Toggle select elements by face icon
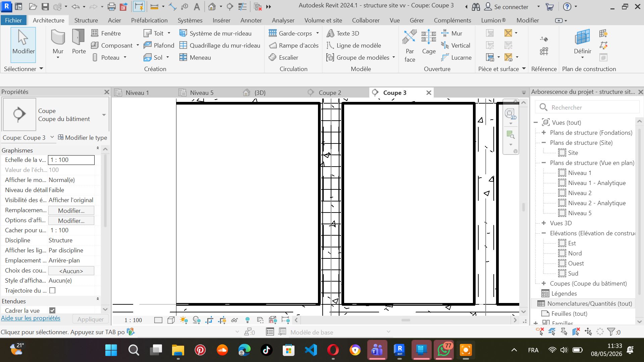The width and height of the screenshot is (644, 362). point(576,332)
